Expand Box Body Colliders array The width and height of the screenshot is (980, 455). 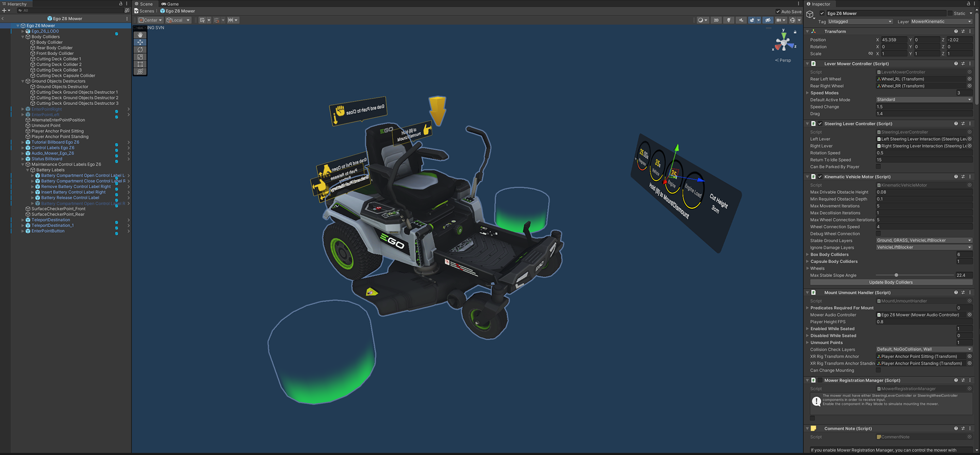pyautogui.click(x=807, y=255)
